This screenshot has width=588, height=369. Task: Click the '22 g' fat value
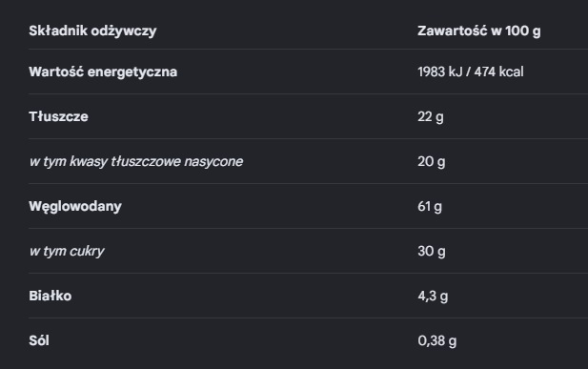431,117
